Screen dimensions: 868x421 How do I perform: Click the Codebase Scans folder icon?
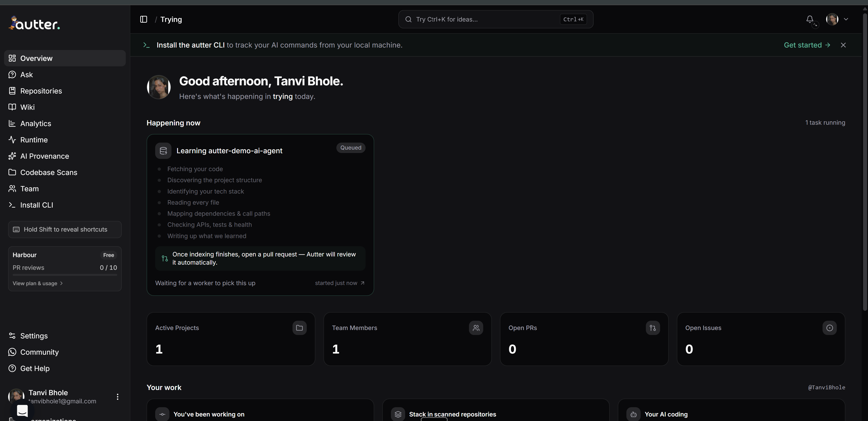point(12,172)
